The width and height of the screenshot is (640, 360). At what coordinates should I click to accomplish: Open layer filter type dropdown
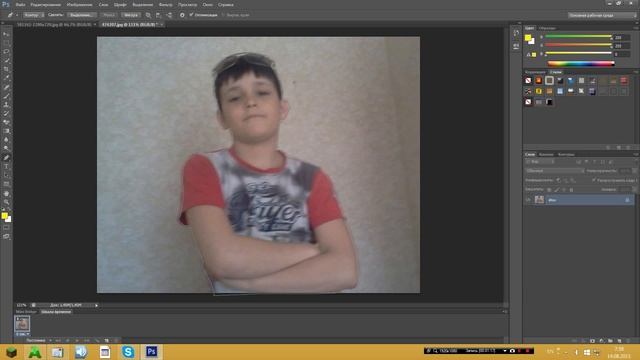(x=540, y=162)
